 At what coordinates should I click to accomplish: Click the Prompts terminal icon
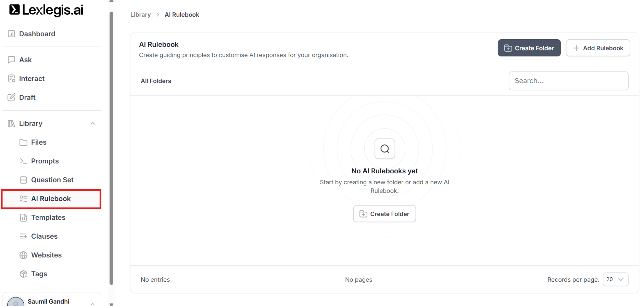coord(23,161)
